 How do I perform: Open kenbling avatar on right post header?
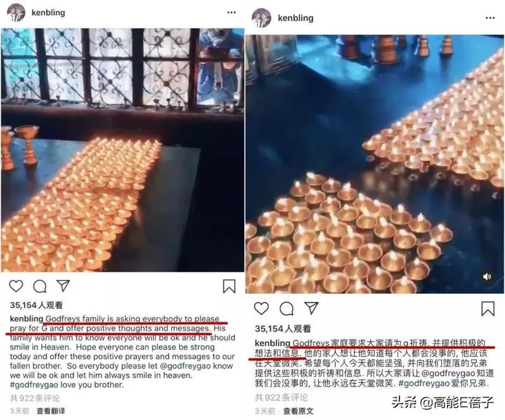tap(261, 18)
